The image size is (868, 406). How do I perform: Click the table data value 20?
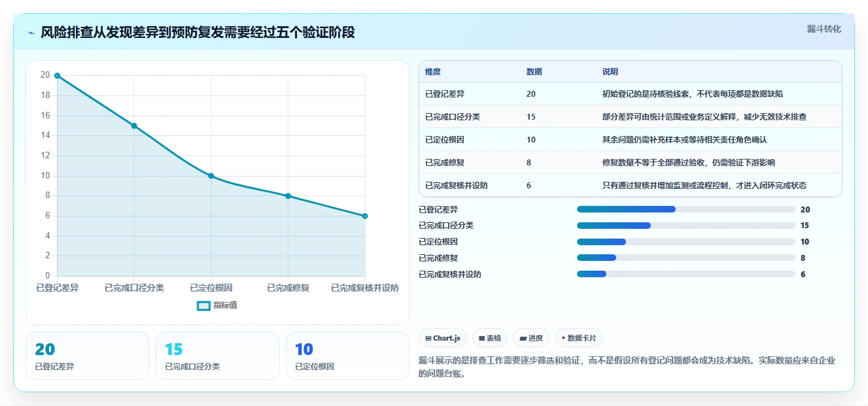tap(530, 94)
